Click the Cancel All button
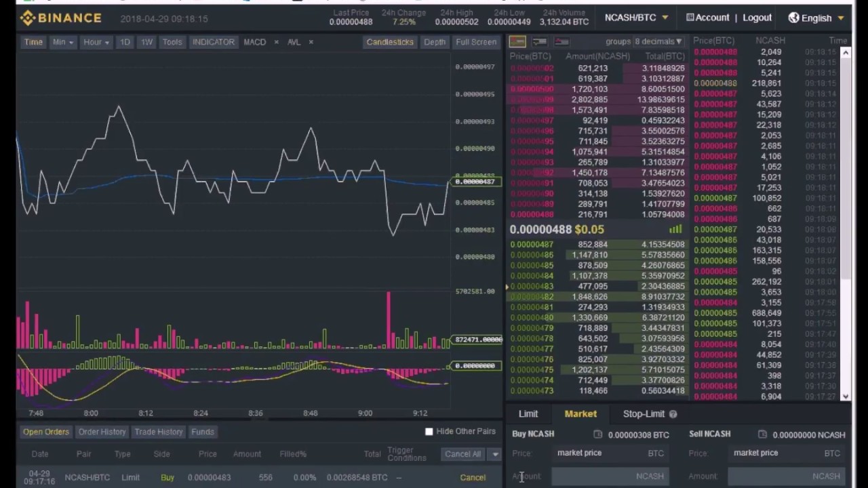 (x=463, y=454)
